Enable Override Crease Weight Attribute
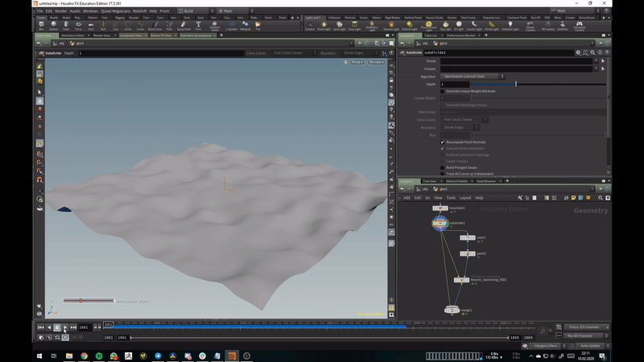 point(443,91)
